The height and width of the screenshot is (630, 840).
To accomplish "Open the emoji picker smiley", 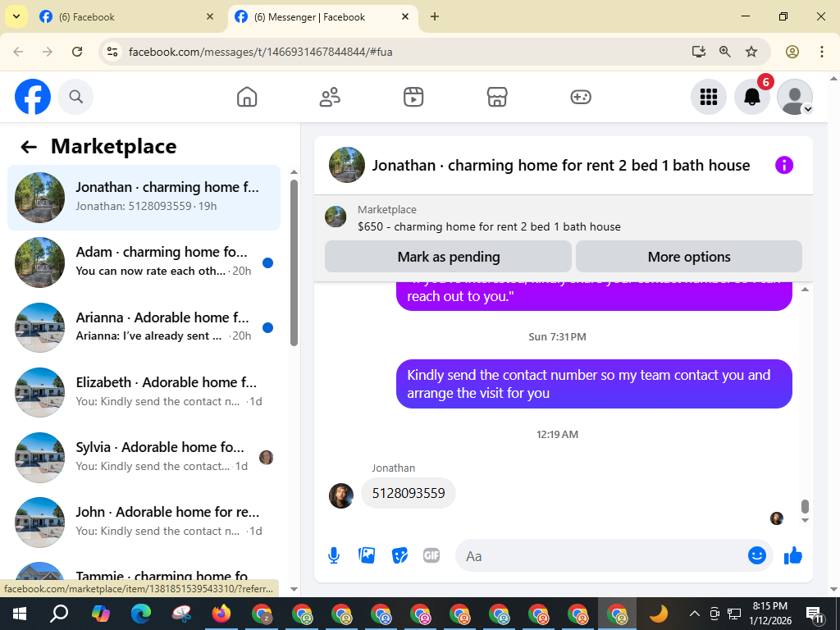I will point(757,555).
